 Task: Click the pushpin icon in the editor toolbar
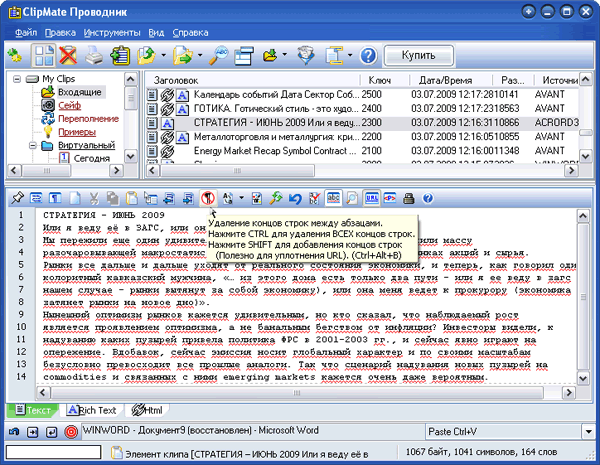(18, 198)
